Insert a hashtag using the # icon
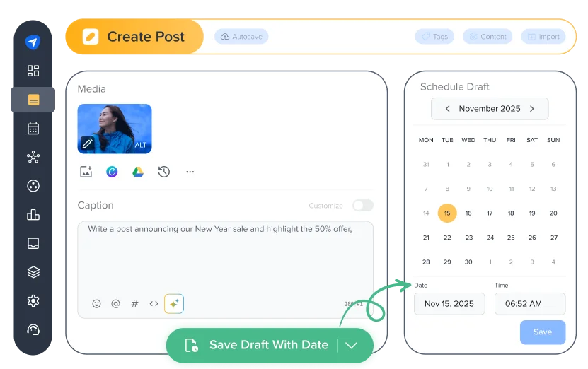The width and height of the screenshot is (588, 369). [134, 304]
